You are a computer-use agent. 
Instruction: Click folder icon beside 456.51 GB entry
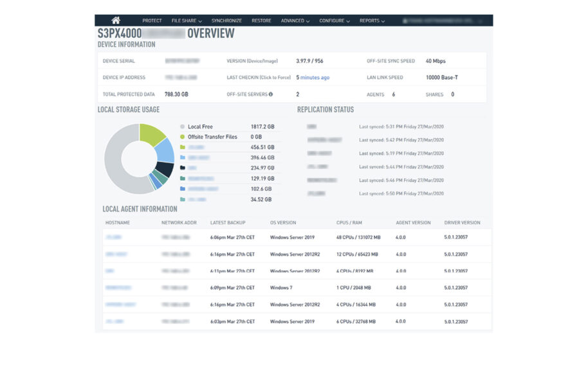(183, 147)
